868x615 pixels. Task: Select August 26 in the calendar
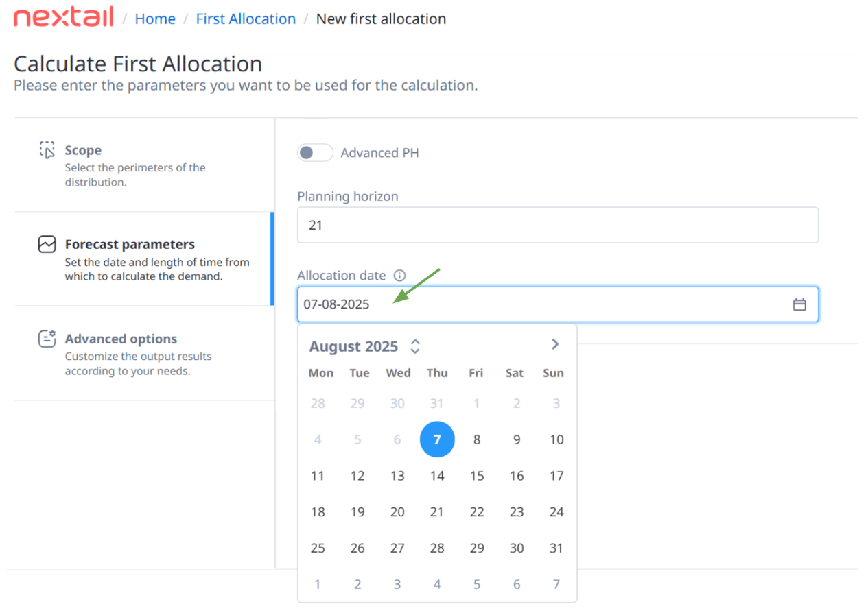point(357,548)
